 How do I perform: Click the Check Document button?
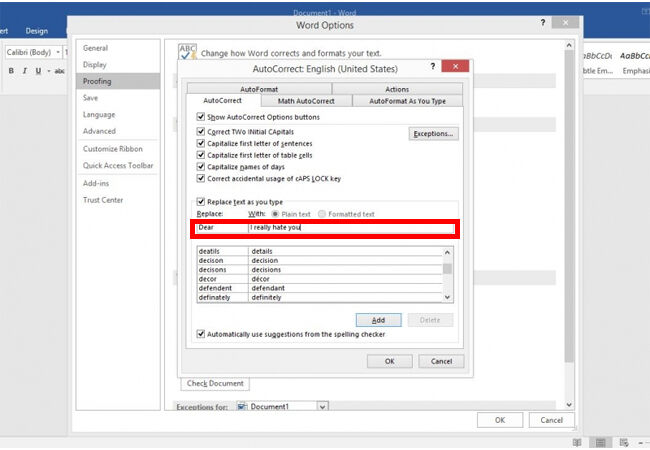pos(215,383)
